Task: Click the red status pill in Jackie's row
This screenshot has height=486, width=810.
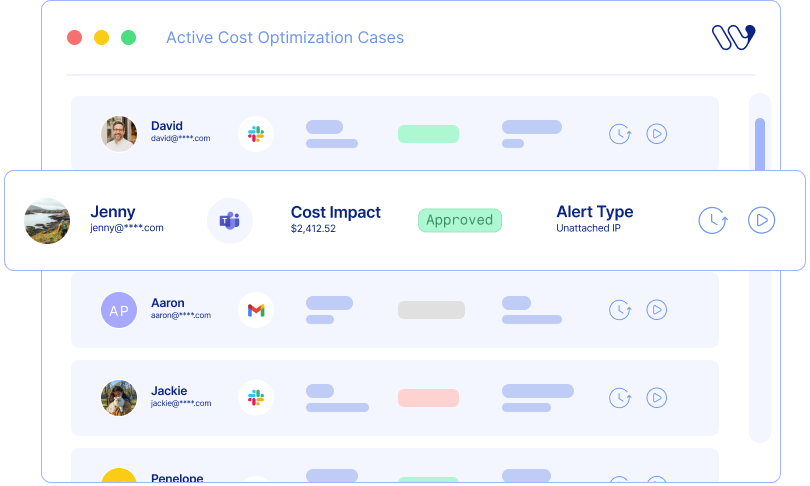Action: pos(428,398)
